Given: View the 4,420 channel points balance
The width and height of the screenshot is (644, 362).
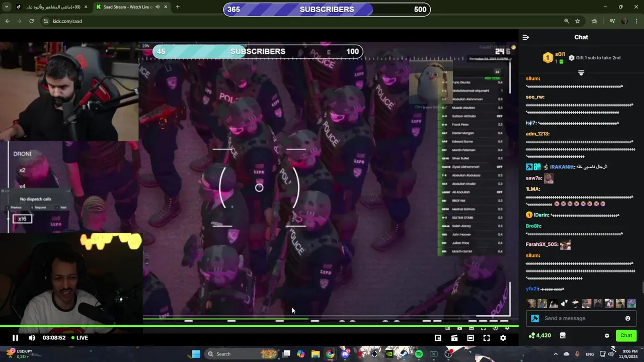Looking at the screenshot, I should click(540, 335).
